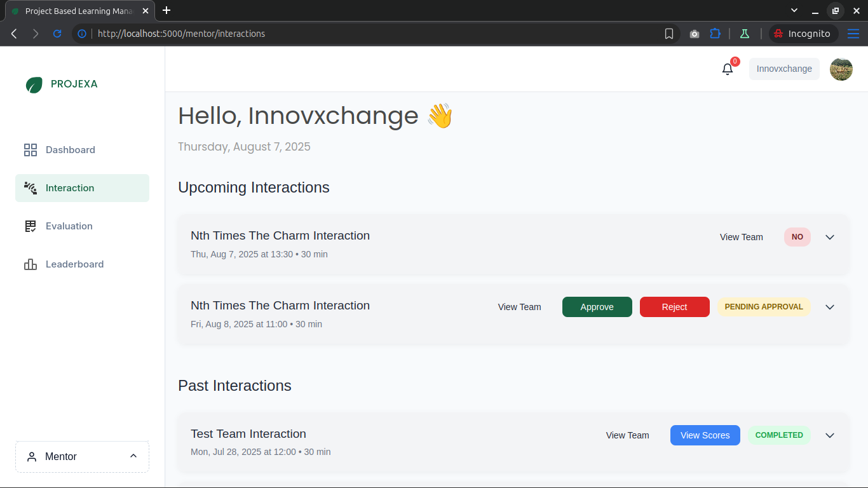Screen dimensions: 868x488
Task: Collapse the Mentor menu at sidebar bottom
Action: (x=133, y=456)
